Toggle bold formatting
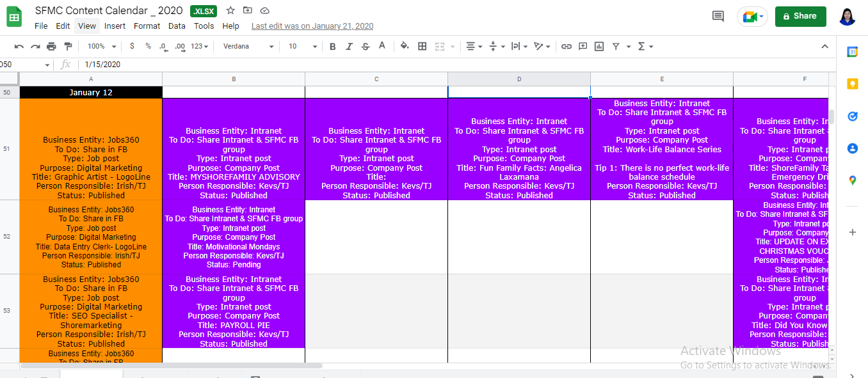Screen dimensions: 868x378 coord(333,47)
